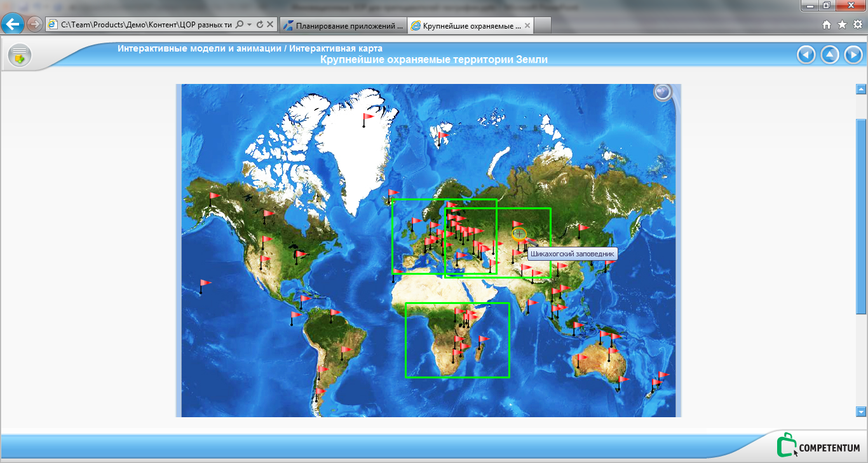The height and width of the screenshot is (463, 868).
Task: Click the Шикахогский заповедник tooltip label
Action: pos(573,254)
